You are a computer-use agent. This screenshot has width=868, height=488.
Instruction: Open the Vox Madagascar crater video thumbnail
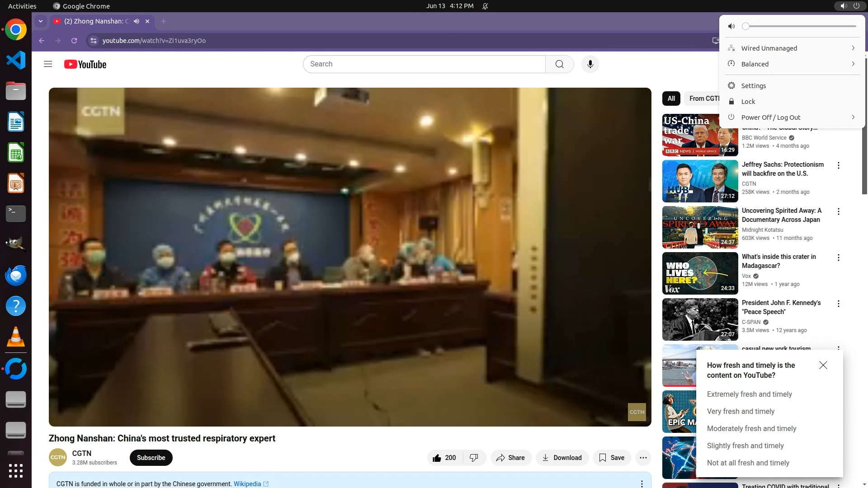point(700,273)
